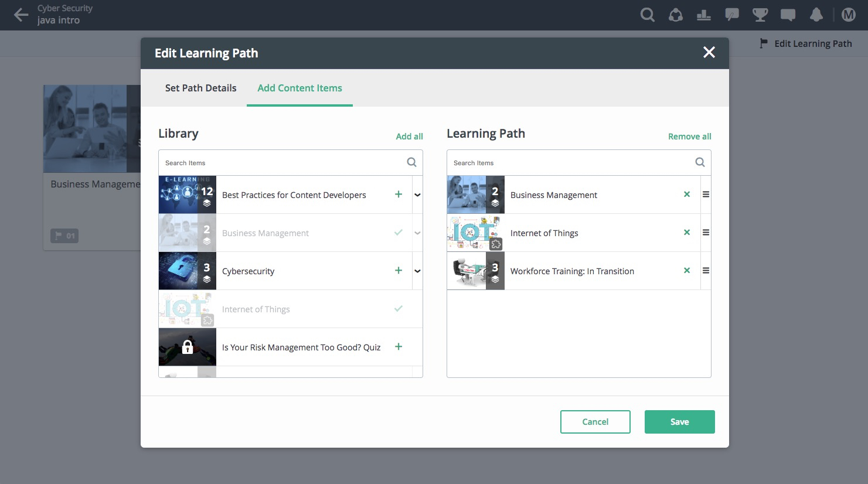Grab the Business Management reorder handle

[706, 195]
